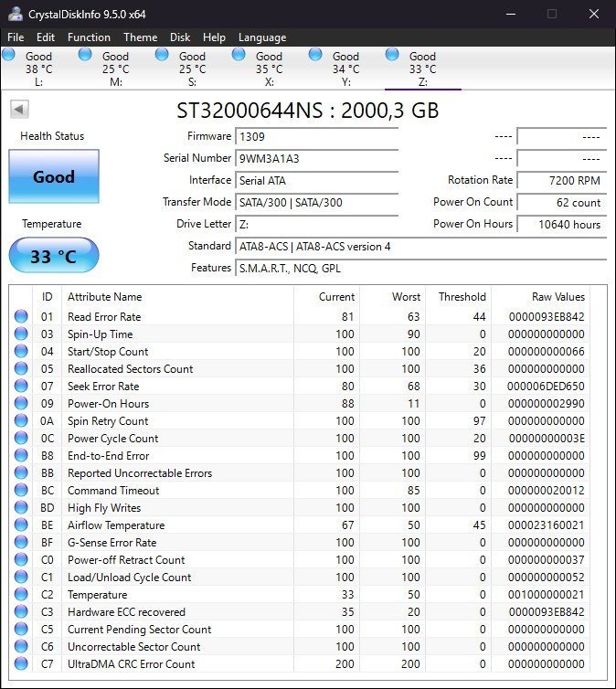Click the Airflow Temperature status orb
This screenshot has height=689, width=616.
pyautogui.click(x=21, y=525)
